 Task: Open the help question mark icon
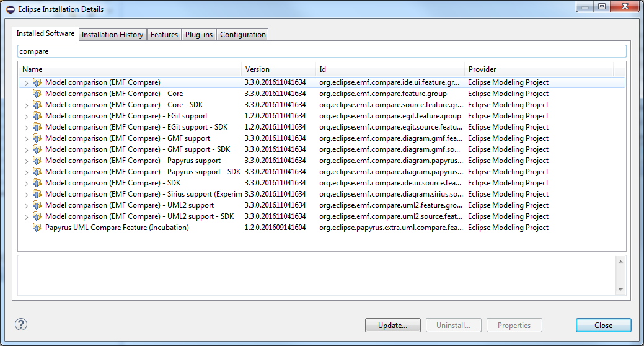point(21,325)
